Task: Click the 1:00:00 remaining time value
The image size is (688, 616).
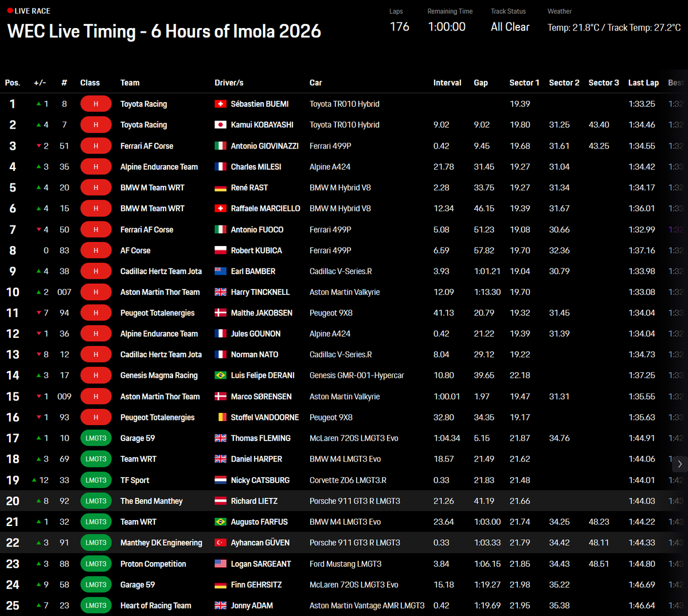Action: click(x=447, y=27)
